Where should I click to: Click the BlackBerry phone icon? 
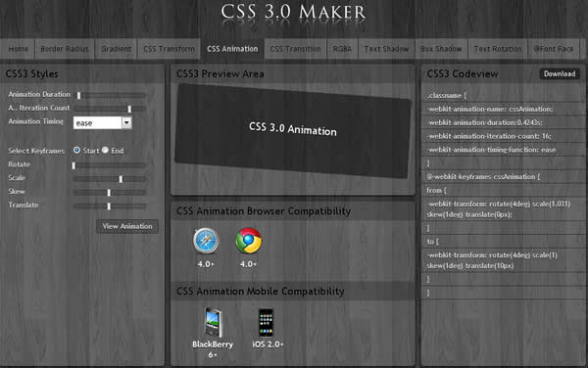pyautogui.click(x=213, y=322)
